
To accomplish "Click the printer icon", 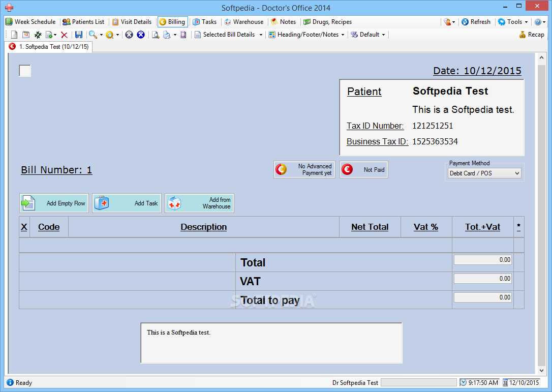I will pos(167,35).
